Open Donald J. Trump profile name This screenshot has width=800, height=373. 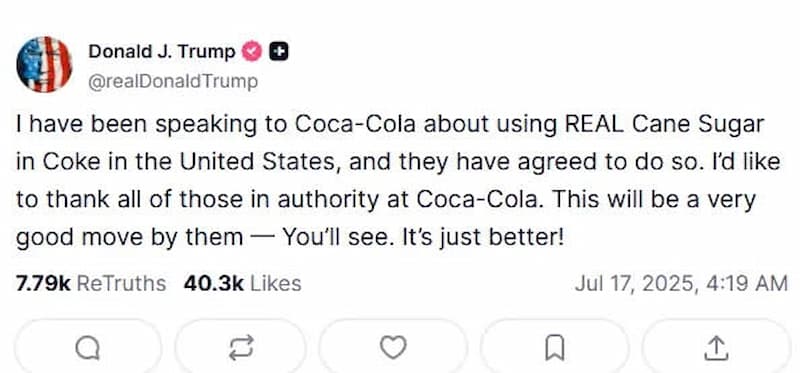tap(162, 52)
